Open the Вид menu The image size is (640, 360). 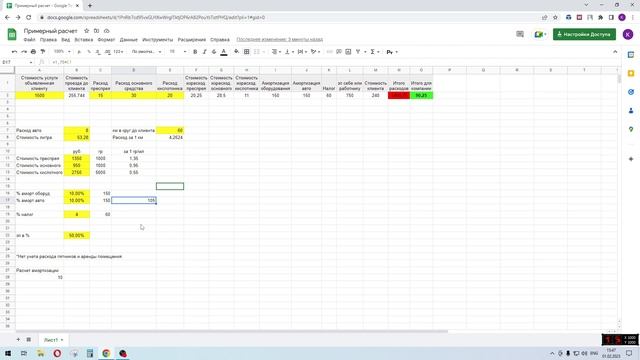(65, 40)
